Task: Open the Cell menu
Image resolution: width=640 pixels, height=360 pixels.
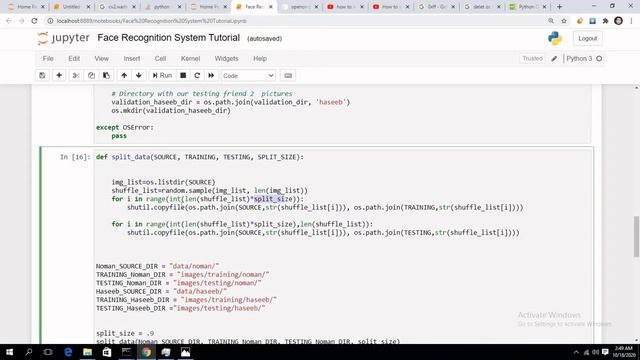Action: point(160,59)
